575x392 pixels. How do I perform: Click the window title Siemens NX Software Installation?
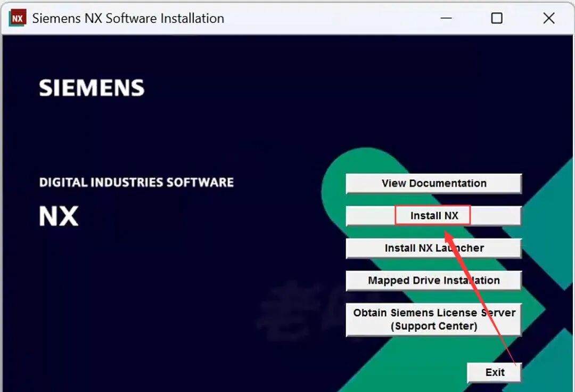[128, 18]
